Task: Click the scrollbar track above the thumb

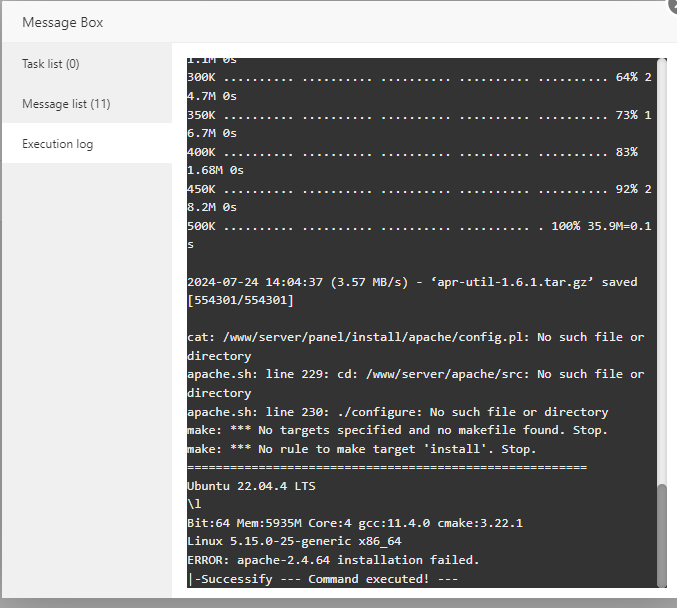Action: (x=661, y=272)
